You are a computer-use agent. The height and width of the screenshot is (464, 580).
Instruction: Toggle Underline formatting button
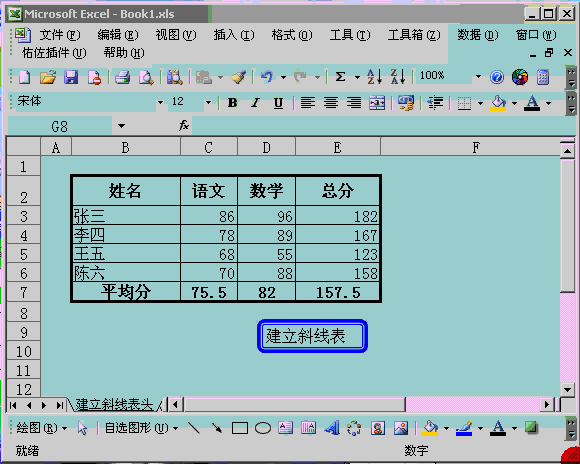pyautogui.click(x=278, y=102)
